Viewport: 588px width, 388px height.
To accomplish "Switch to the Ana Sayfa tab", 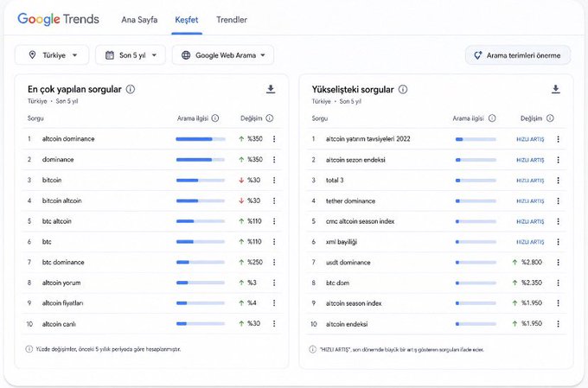I will pyautogui.click(x=139, y=20).
